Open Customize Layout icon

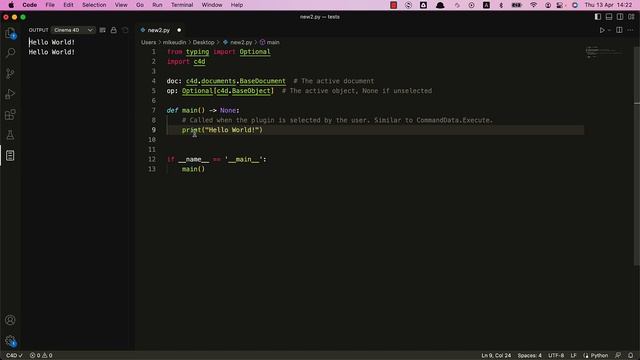pos(631,17)
